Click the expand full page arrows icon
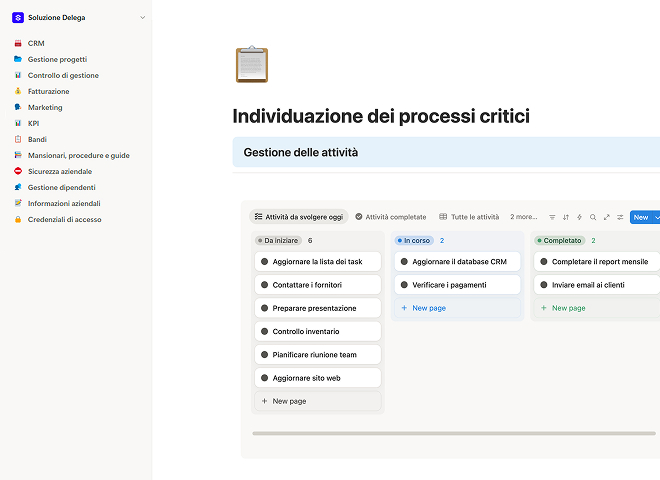This screenshot has width=660, height=480. (607, 217)
